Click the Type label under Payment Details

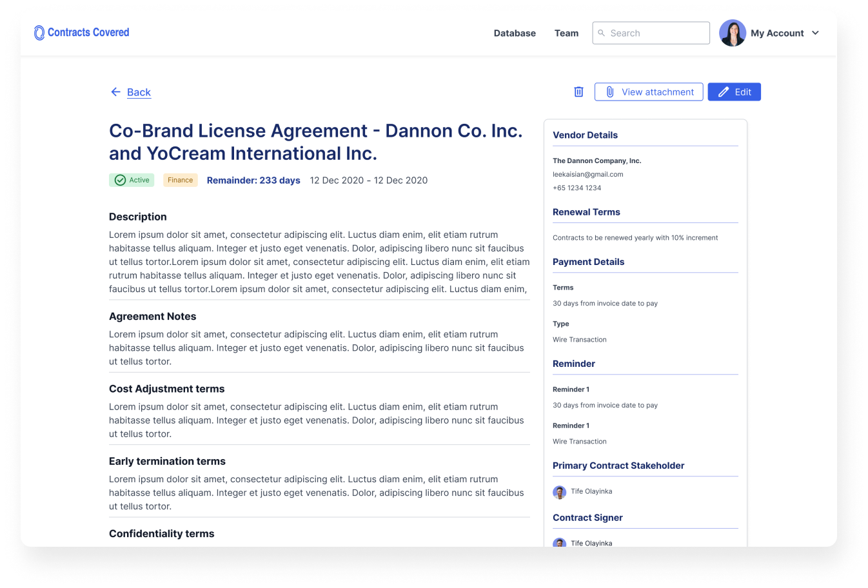[561, 324]
